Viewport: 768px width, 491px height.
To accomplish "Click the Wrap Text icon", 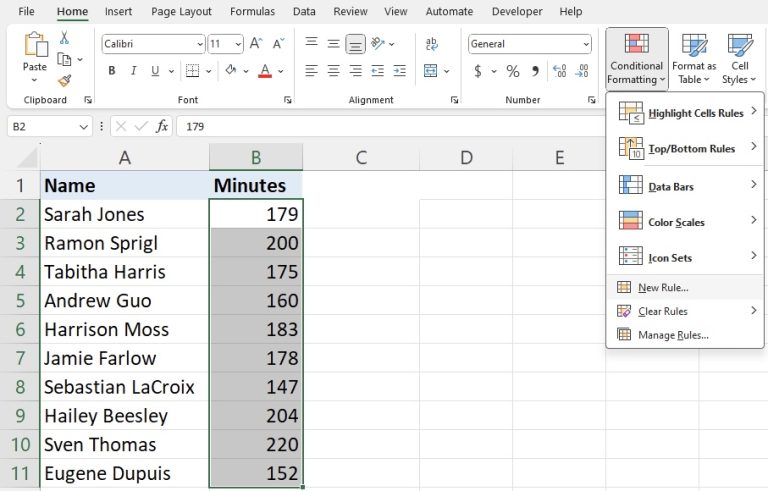I will [x=431, y=44].
